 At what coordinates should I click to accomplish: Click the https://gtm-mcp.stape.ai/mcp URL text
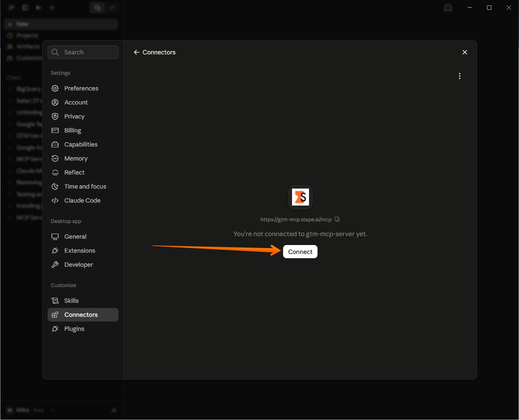(296, 220)
